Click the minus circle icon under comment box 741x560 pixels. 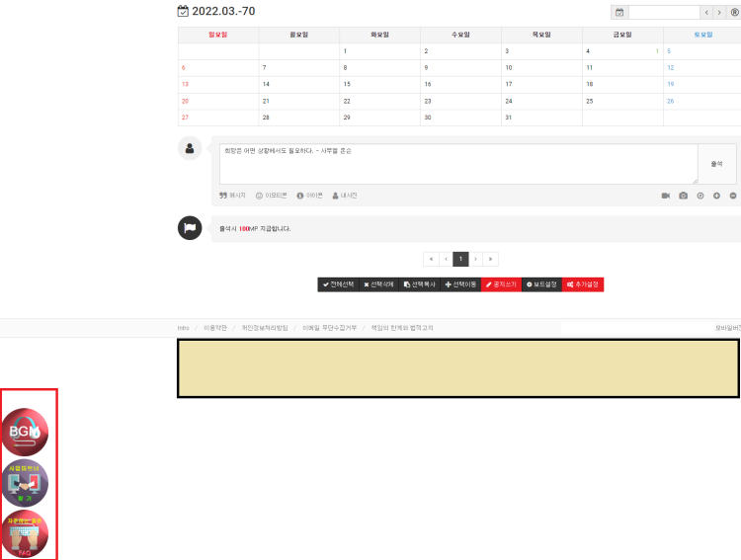733,196
